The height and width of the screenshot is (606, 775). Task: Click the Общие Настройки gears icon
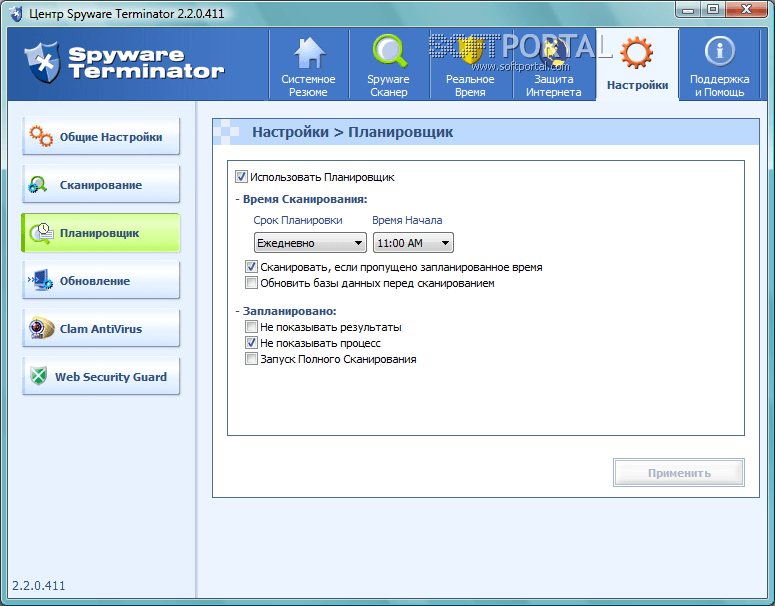click(41, 136)
